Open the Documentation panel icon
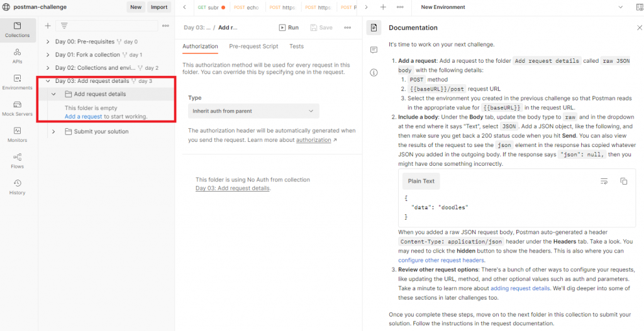Screen dimensions: 644x331 point(374,28)
